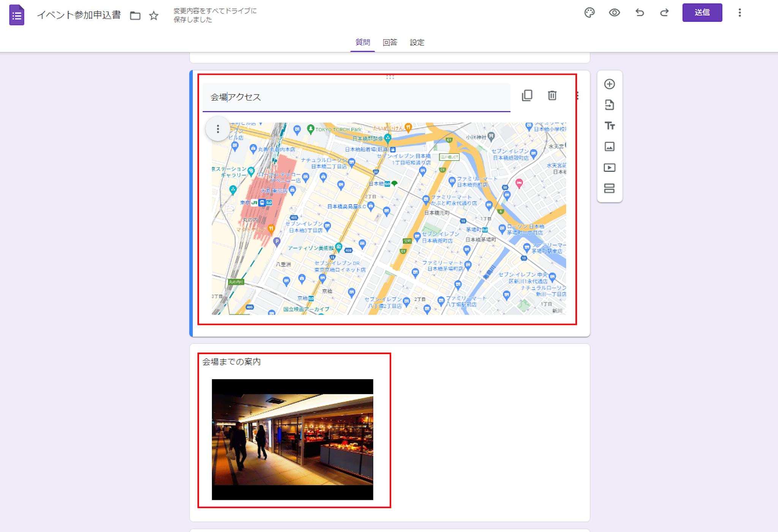Open the map image options menu

click(x=218, y=129)
